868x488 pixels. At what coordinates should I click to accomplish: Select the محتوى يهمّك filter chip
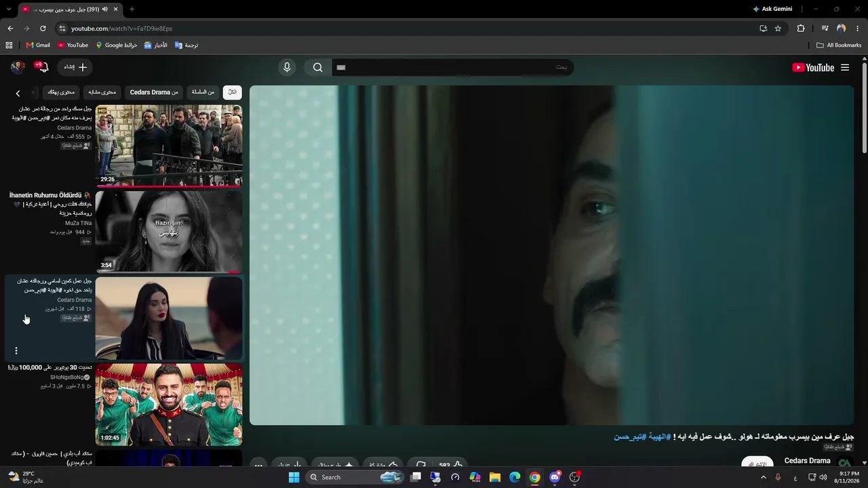pyautogui.click(x=61, y=92)
